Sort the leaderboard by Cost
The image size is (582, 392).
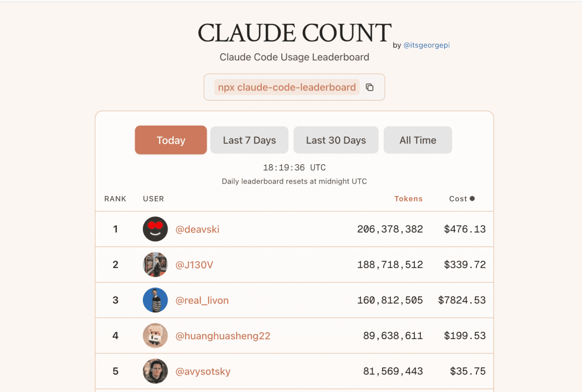coord(457,199)
